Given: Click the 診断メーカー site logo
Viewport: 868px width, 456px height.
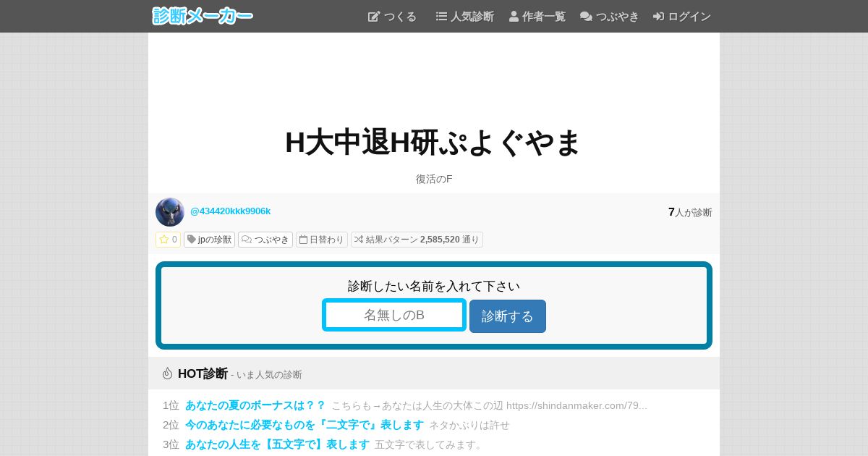Looking at the screenshot, I should tap(203, 16).
